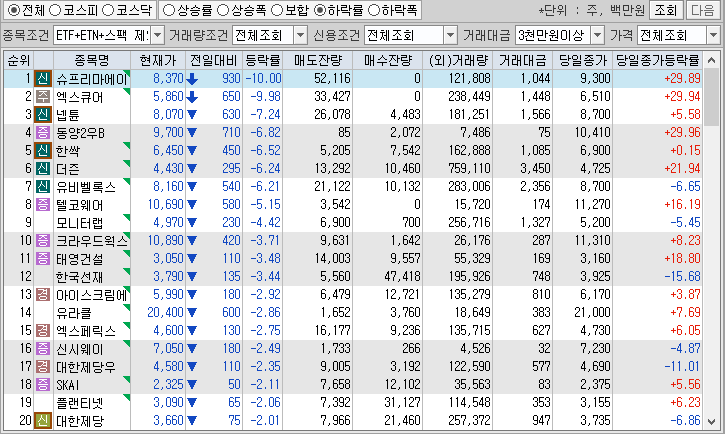Click scrollbar down arrow in table

point(712,422)
